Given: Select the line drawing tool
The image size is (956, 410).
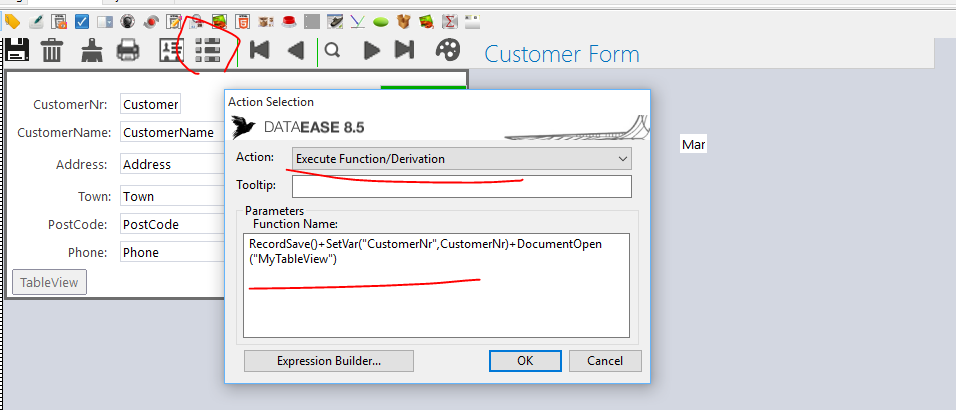Looking at the screenshot, I should click(358, 23).
